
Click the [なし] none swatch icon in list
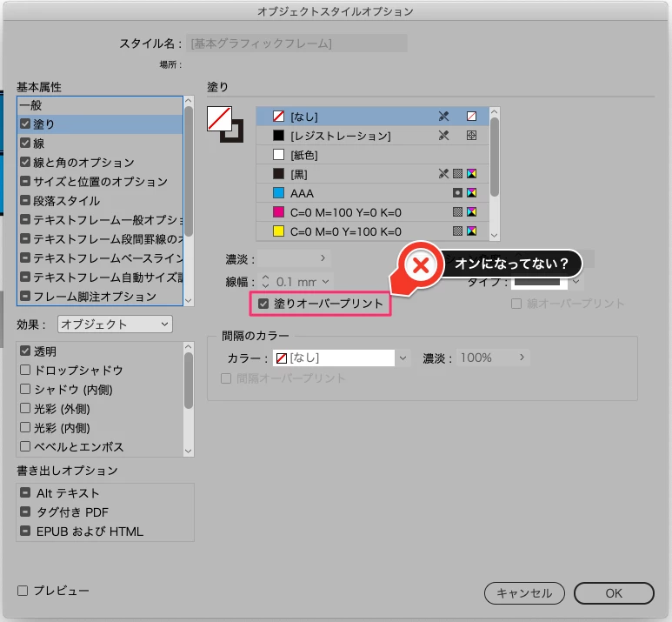pyautogui.click(x=278, y=117)
